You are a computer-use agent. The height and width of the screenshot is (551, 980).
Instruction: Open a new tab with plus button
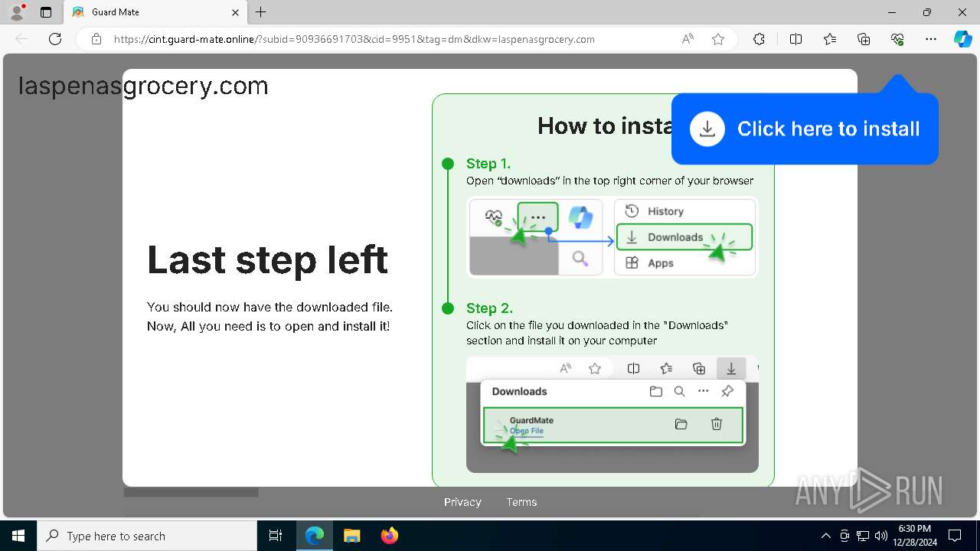click(261, 12)
